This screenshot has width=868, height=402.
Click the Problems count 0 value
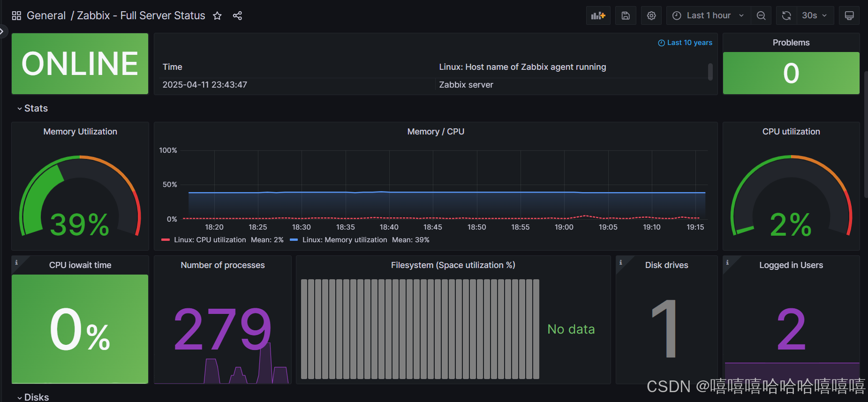pos(791,74)
